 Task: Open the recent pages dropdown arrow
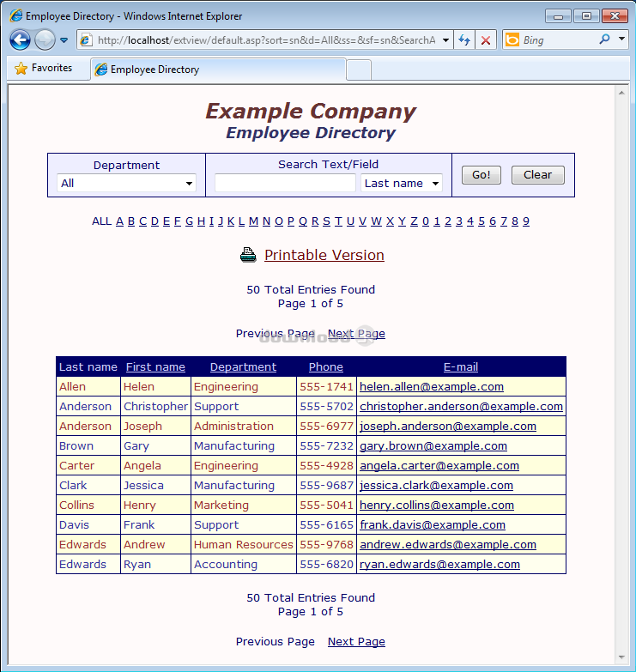click(x=64, y=40)
